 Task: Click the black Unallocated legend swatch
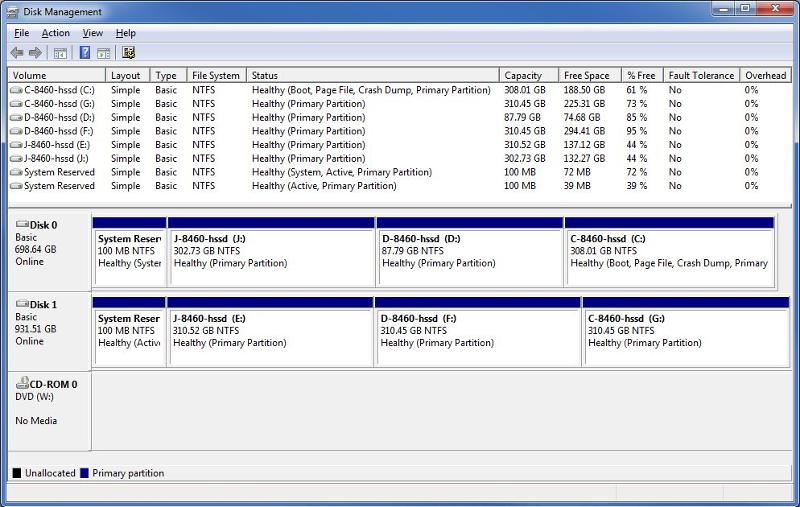[x=17, y=473]
